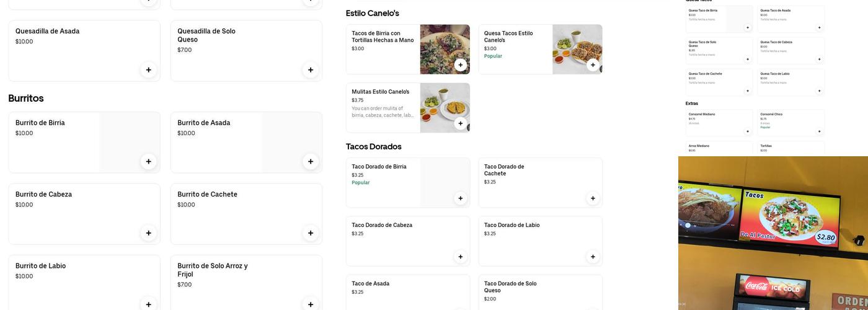
Task: Add Burrito de Cabeza to cart
Action: coord(148,233)
